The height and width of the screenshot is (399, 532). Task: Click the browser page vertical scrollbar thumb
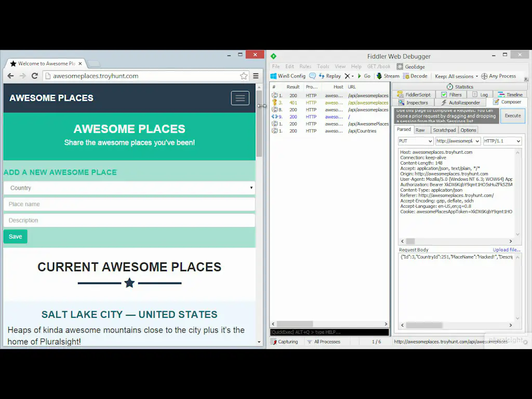(x=259, y=124)
